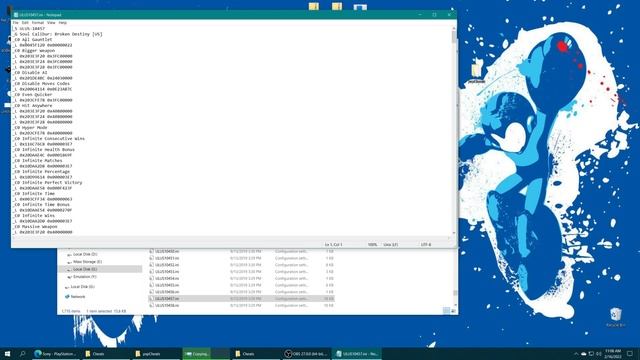Switch to ULUS10457.ini Notepad taskbar button
The height and width of the screenshot is (360, 640).
point(357,353)
